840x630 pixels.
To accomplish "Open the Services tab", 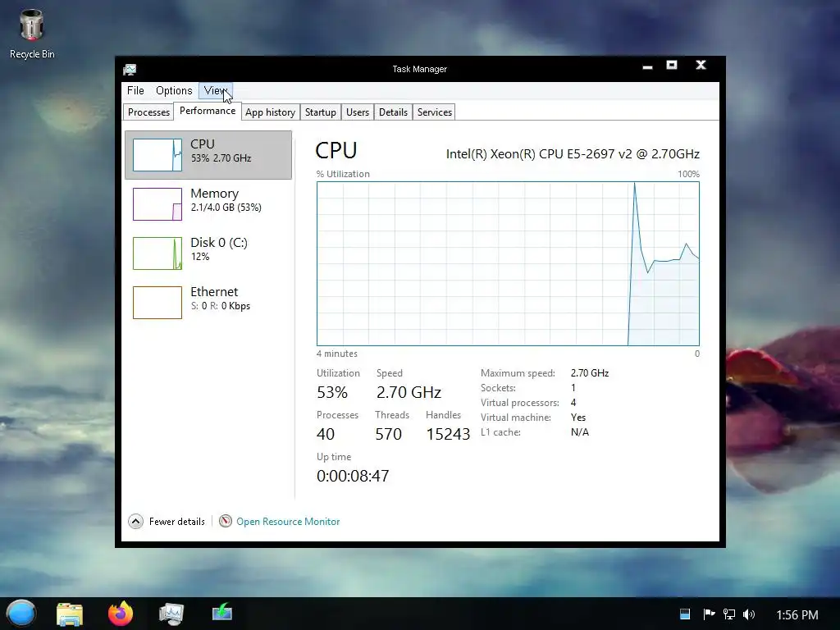I will pos(435,112).
